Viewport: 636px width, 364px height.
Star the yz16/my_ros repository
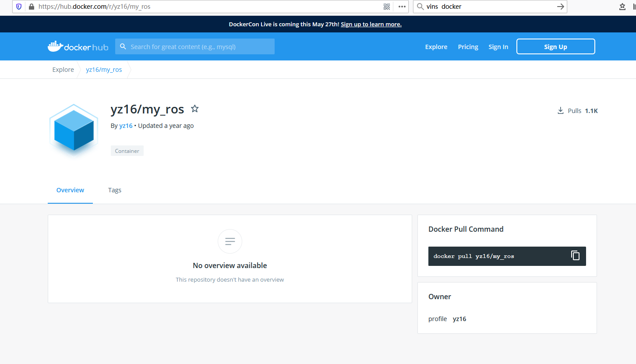tap(194, 108)
